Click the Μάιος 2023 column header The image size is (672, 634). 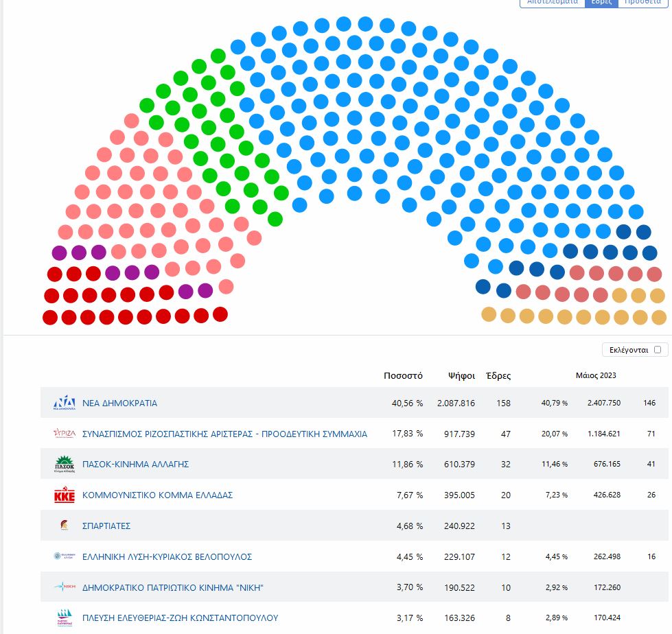596,375
